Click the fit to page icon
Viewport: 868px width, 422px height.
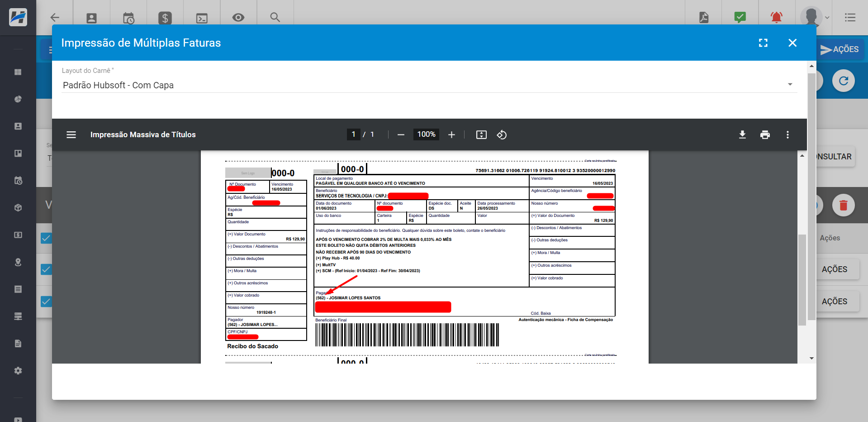pyautogui.click(x=481, y=134)
